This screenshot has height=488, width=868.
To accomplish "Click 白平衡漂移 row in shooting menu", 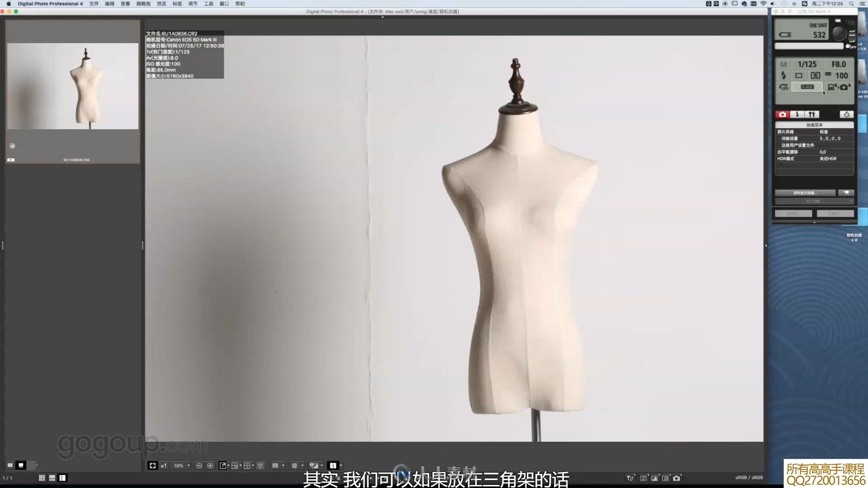I will (815, 152).
